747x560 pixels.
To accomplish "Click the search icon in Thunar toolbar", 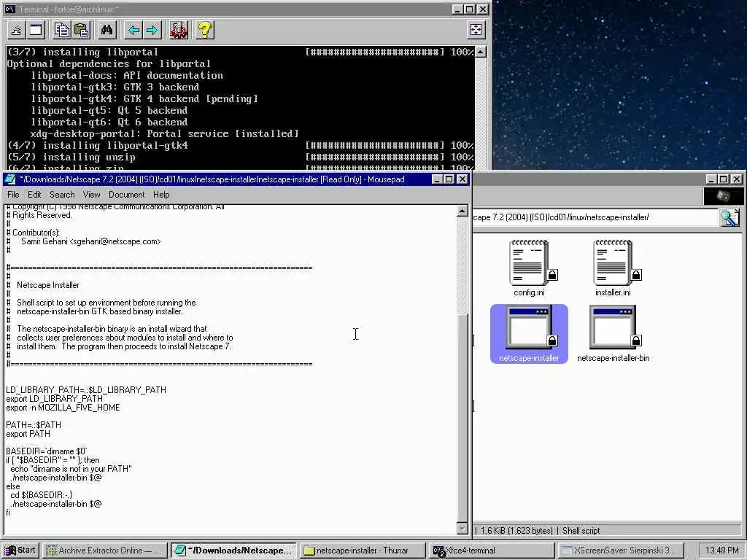I will [729, 217].
